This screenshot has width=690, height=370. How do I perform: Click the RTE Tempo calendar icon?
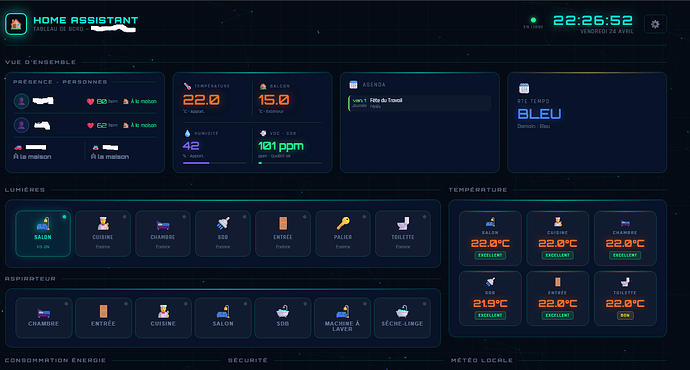[x=524, y=88]
